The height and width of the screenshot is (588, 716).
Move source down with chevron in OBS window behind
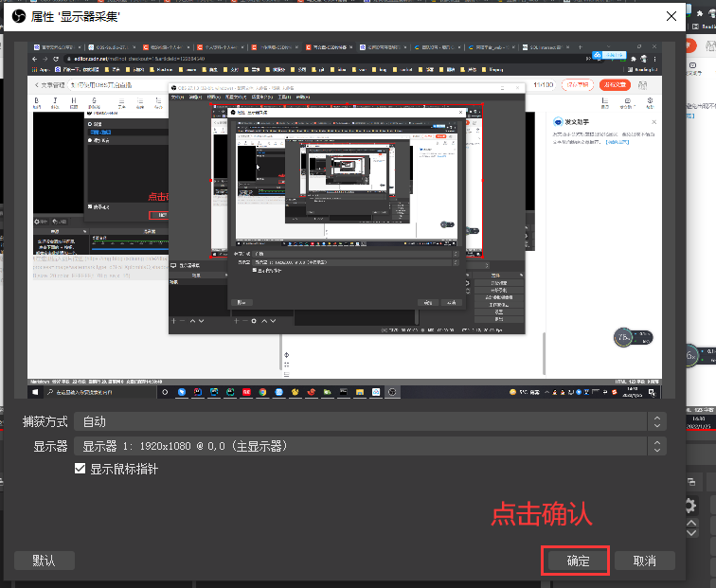pos(691,533)
